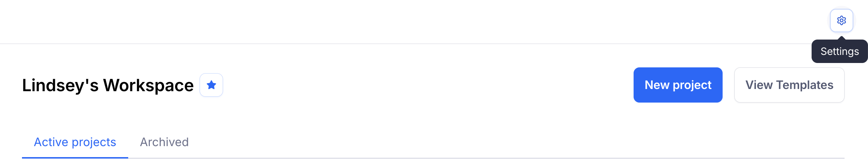The height and width of the screenshot is (167, 868).
Task: Show archived projects
Action: [164, 142]
